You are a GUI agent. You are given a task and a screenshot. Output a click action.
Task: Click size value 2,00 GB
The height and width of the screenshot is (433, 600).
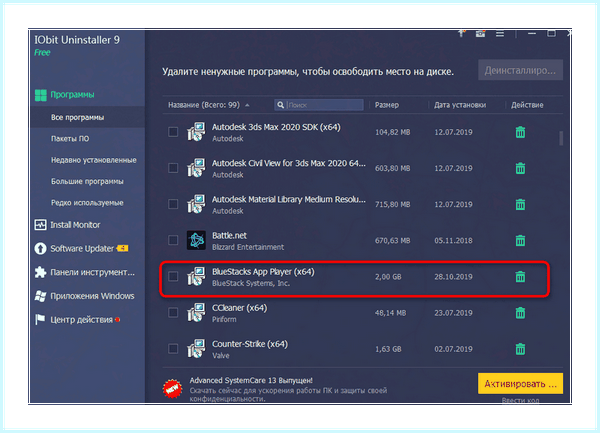388,277
